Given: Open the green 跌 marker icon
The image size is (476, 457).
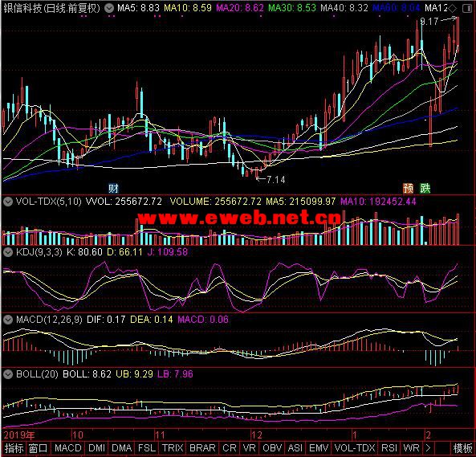Looking at the screenshot, I should coord(425,188).
